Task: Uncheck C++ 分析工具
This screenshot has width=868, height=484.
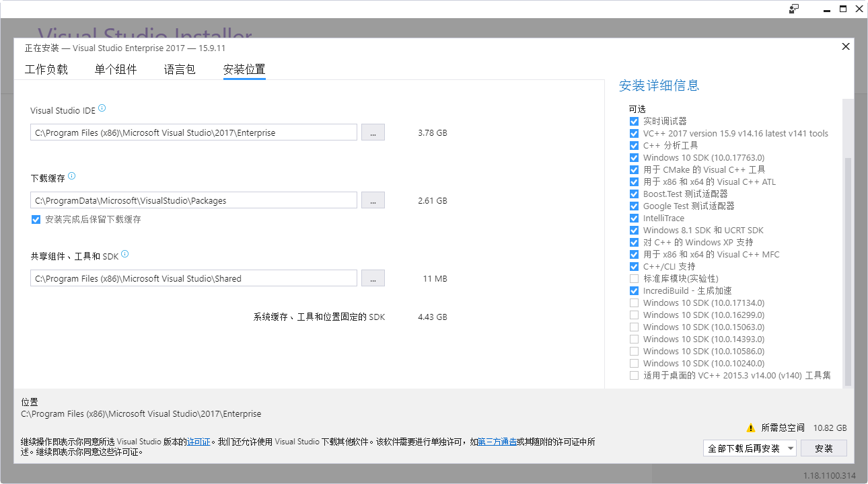Action: (634, 145)
